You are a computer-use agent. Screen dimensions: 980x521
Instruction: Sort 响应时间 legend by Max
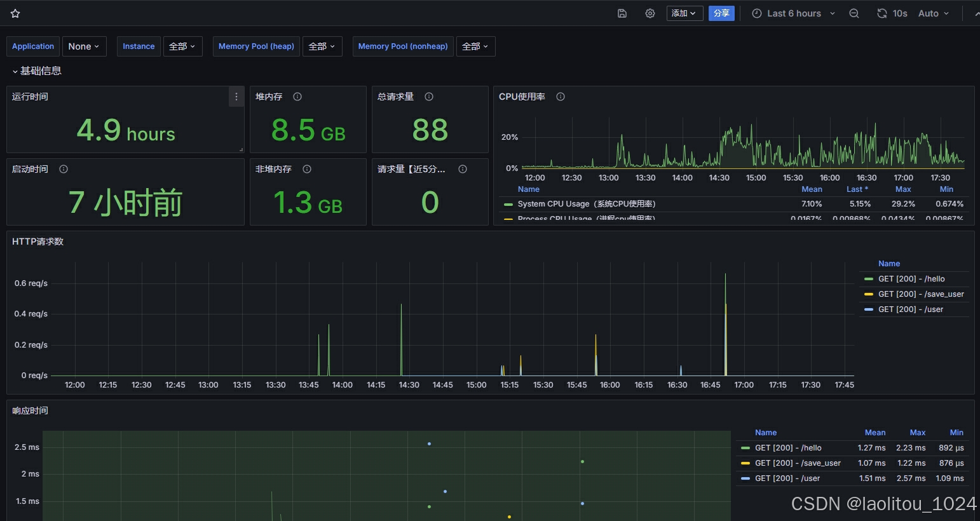pos(918,433)
